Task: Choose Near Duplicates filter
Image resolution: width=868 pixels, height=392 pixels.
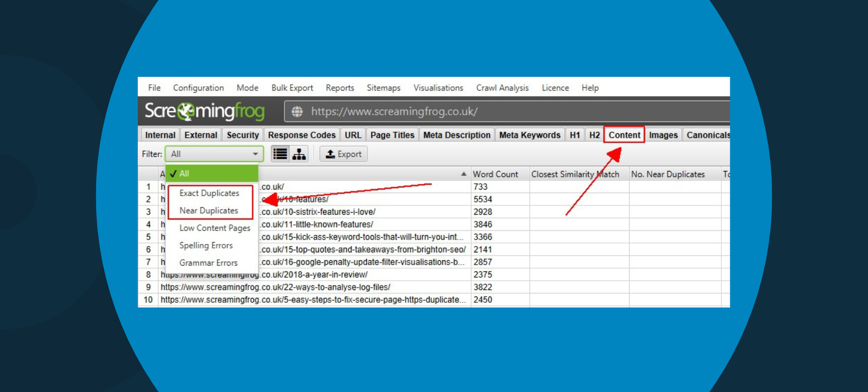Action: tap(209, 210)
